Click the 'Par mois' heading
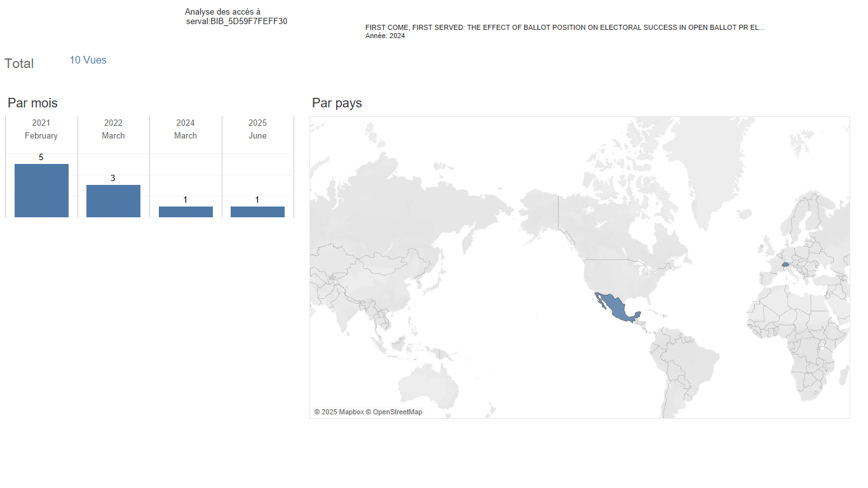The image size is (868, 488). pyautogui.click(x=32, y=103)
